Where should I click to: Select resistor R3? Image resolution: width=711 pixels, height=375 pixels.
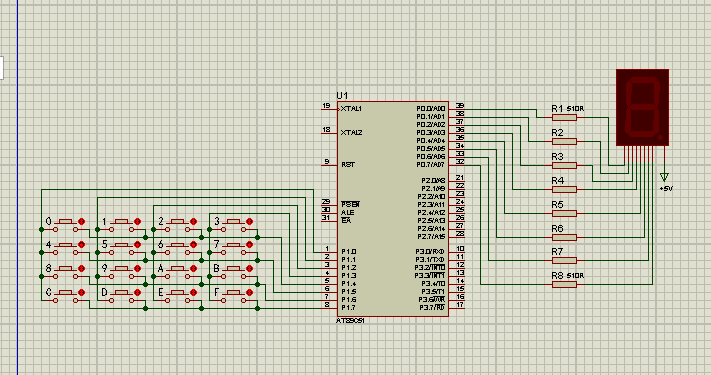(x=565, y=166)
